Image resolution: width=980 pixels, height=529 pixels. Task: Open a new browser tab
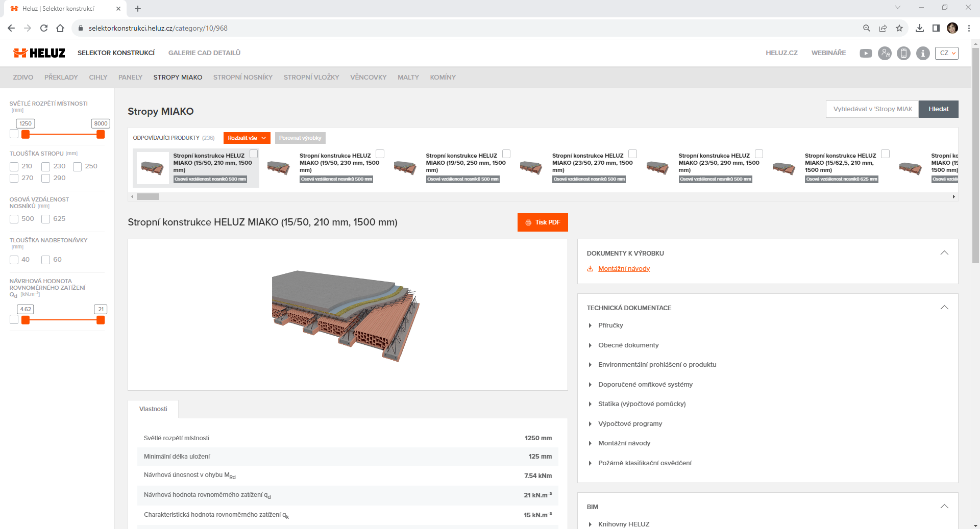(138, 9)
